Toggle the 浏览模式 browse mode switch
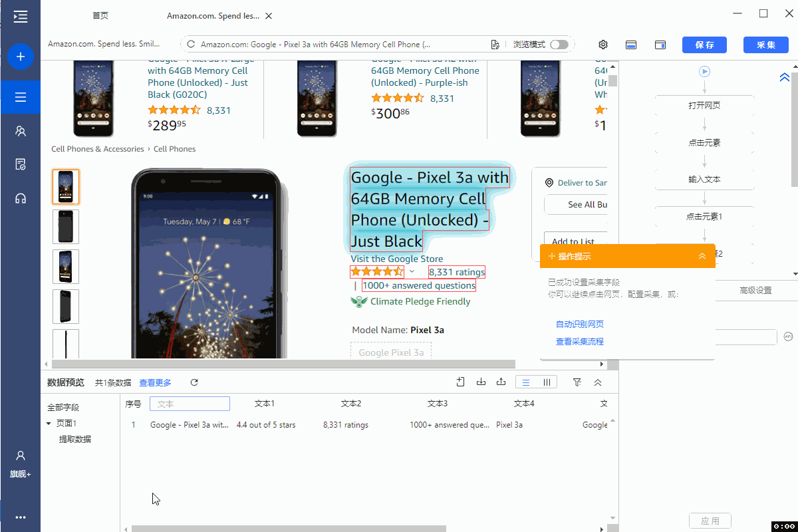Screen dimensions: 798x532 pos(559,45)
